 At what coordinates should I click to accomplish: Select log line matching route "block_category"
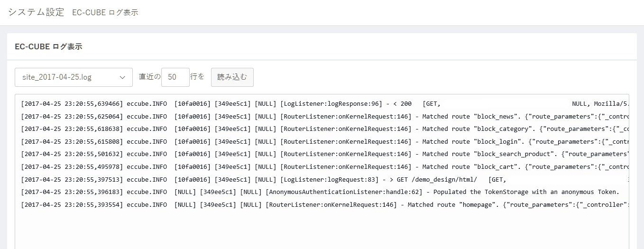[325, 129]
